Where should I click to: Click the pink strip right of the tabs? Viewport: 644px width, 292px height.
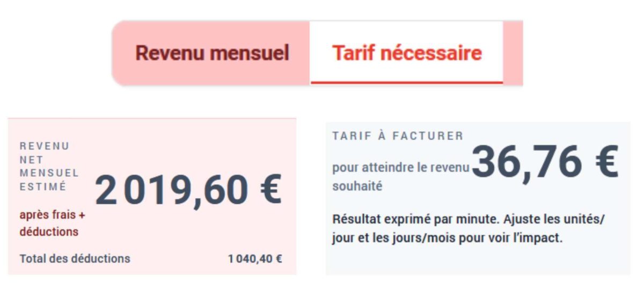click(x=513, y=53)
